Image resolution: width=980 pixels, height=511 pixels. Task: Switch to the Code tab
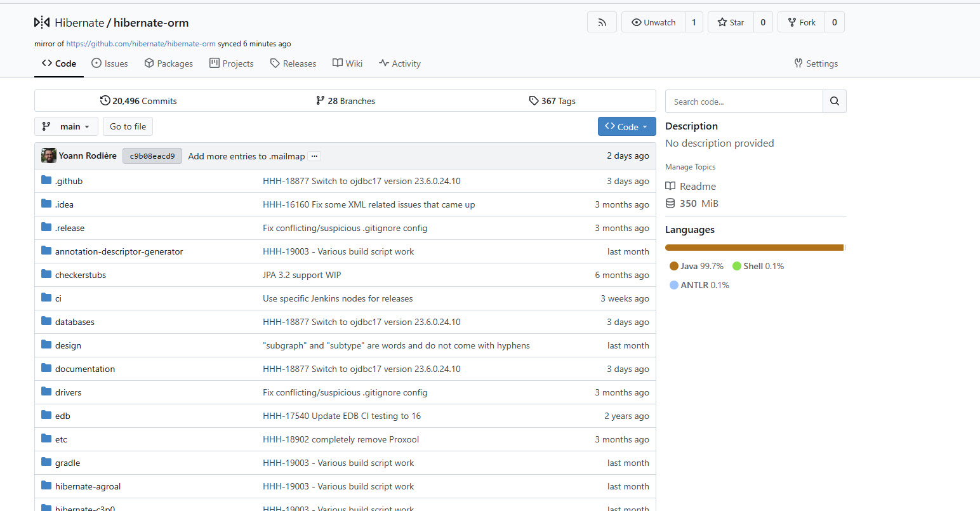point(59,63)
